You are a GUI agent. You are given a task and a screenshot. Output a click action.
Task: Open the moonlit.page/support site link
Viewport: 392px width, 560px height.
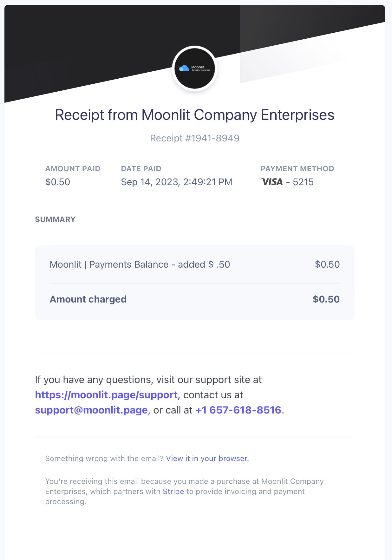pos(106,395)
